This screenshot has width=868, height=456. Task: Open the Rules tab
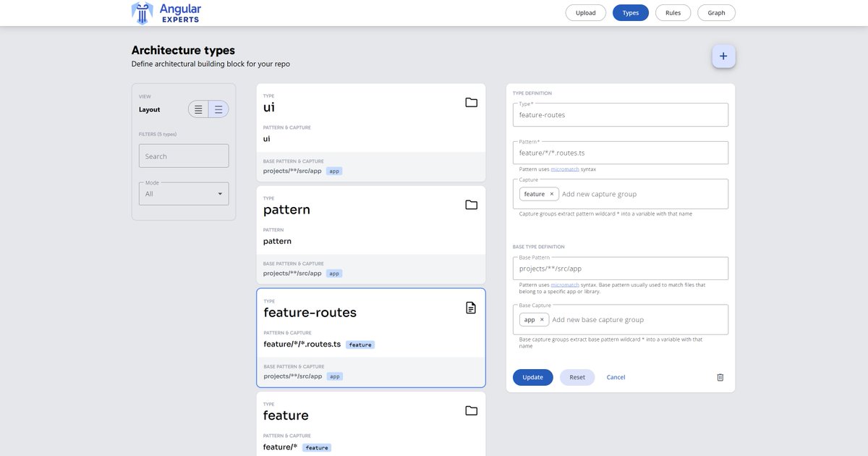point(673,13)
